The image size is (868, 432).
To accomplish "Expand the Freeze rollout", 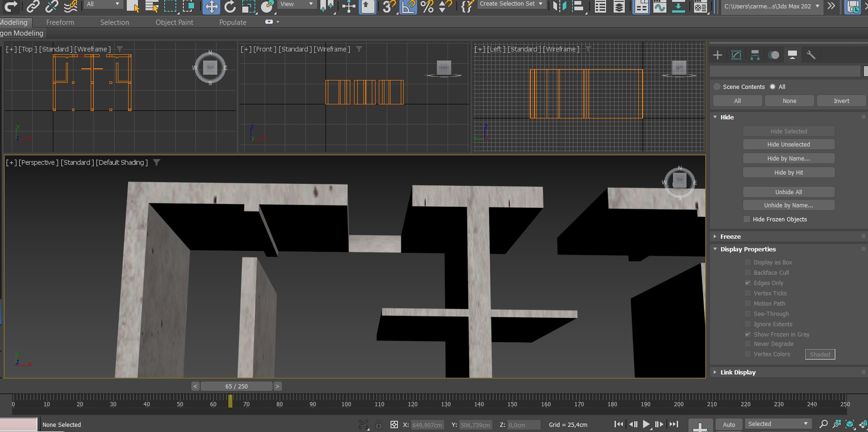I will (731, 236).
